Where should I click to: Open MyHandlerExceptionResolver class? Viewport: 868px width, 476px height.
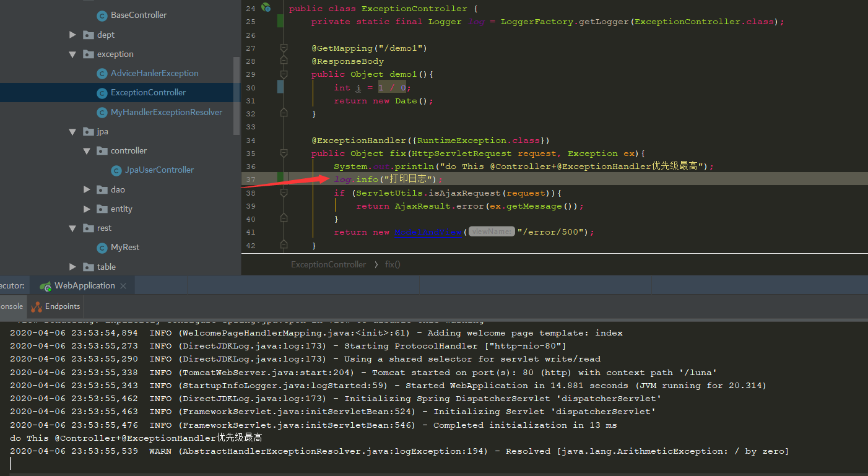167,112
